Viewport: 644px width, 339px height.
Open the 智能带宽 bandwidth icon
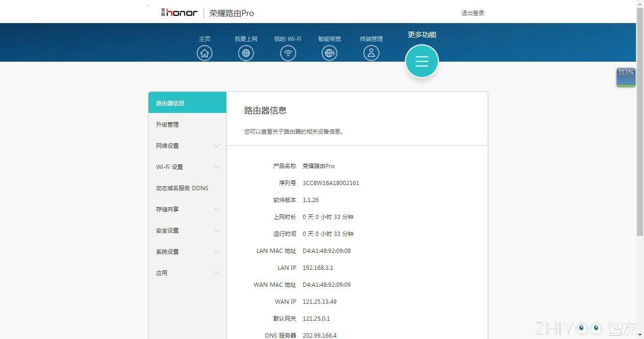330,53
